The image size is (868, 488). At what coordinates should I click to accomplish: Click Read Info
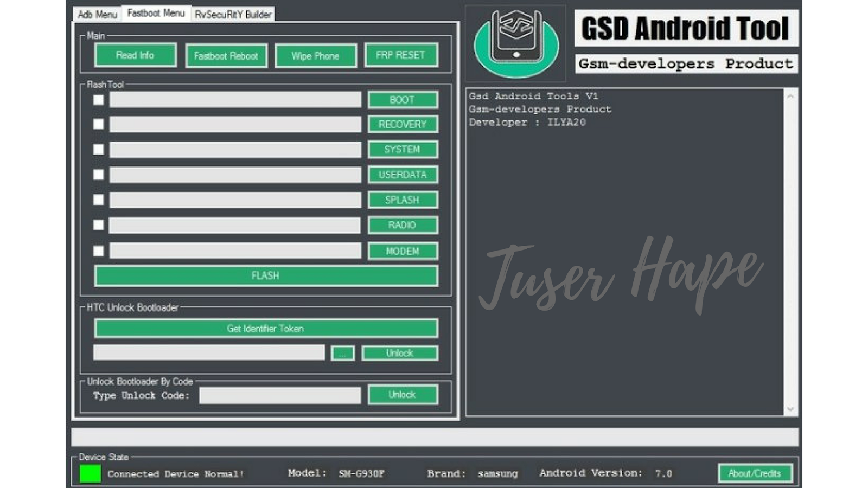135,55
